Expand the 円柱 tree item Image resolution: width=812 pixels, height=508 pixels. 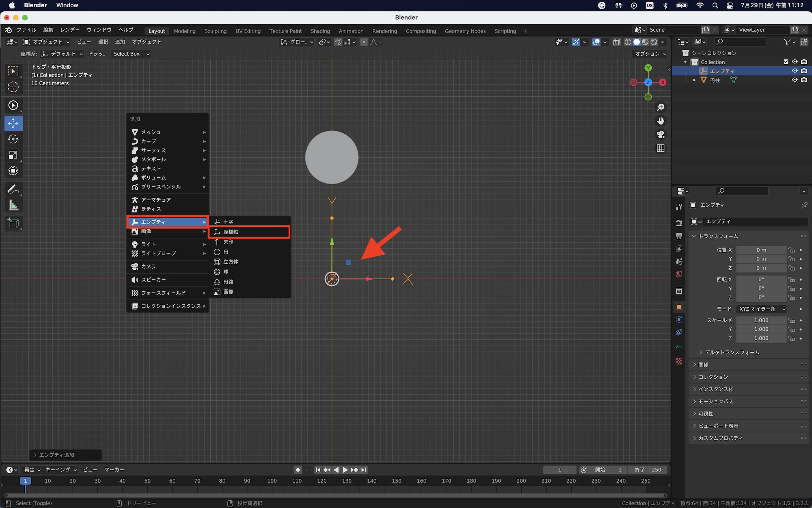694,80
